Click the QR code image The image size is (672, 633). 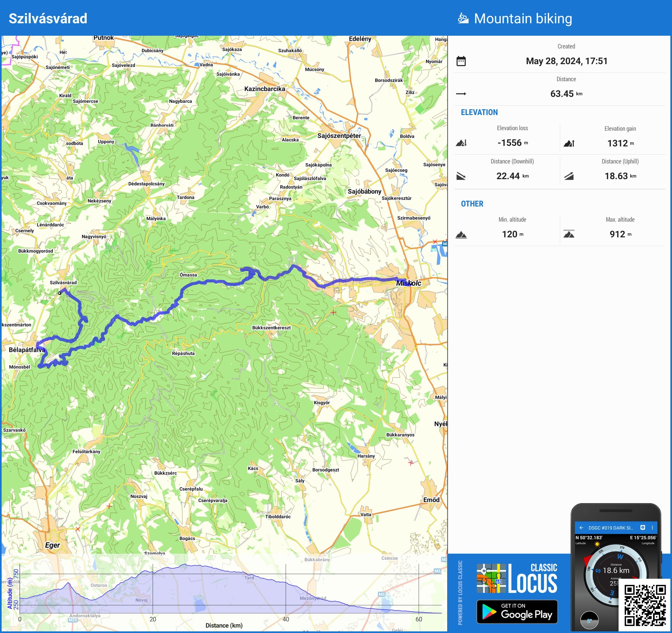click(x=645, y=606)
